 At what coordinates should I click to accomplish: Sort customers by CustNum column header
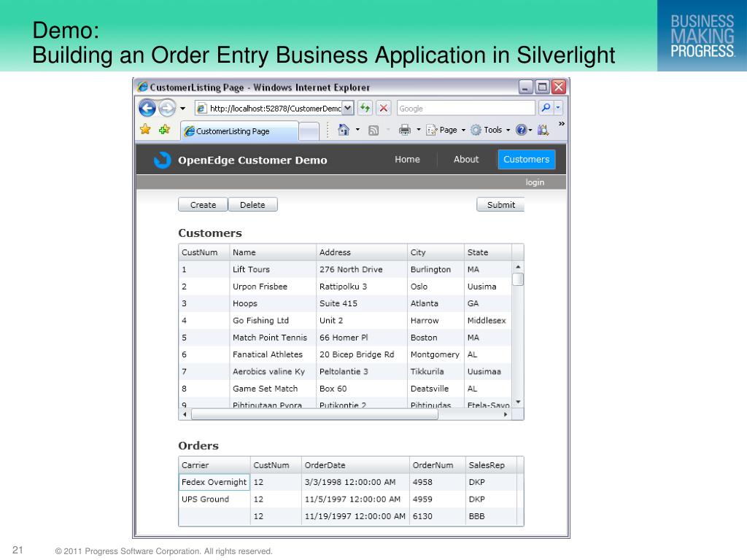pyautogui.click(x=204, y=252)
